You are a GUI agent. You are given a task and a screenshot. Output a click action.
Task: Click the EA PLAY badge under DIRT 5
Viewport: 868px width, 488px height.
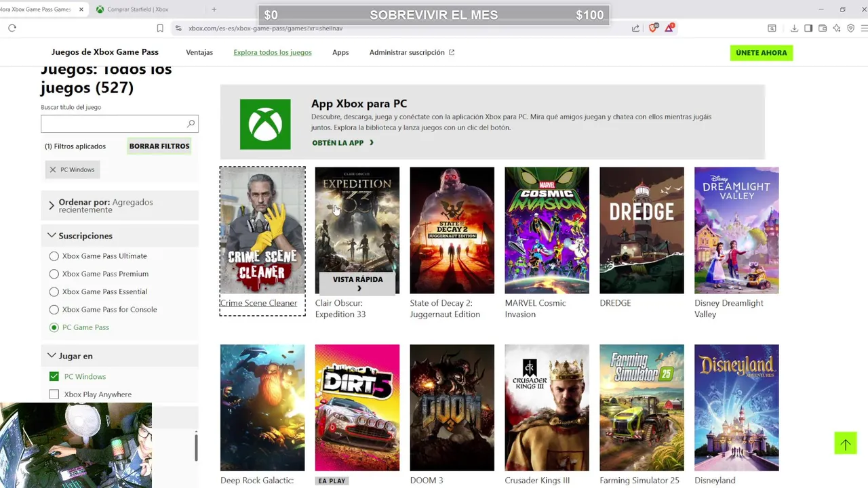(332, 481)
